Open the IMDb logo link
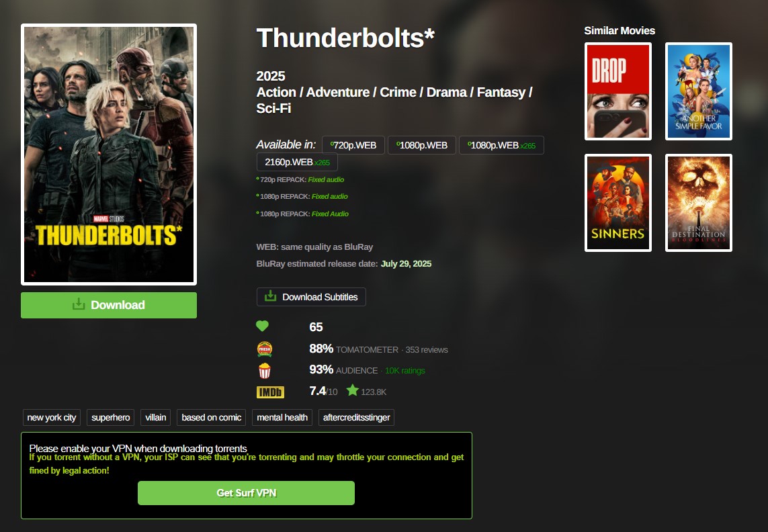This screenshot has height=532, width=768. [x=270, y=392]
